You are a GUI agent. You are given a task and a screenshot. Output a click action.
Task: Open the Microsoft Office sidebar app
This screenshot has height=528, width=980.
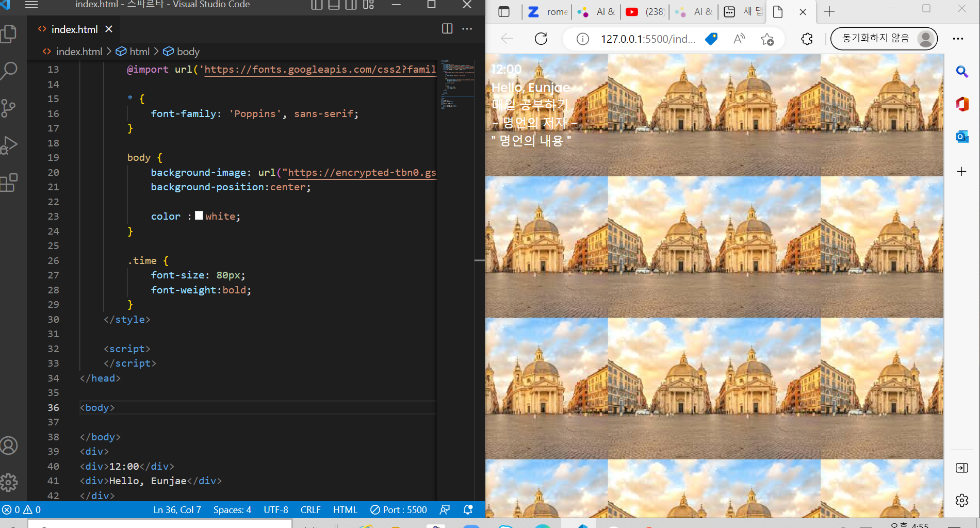[962, 104]
